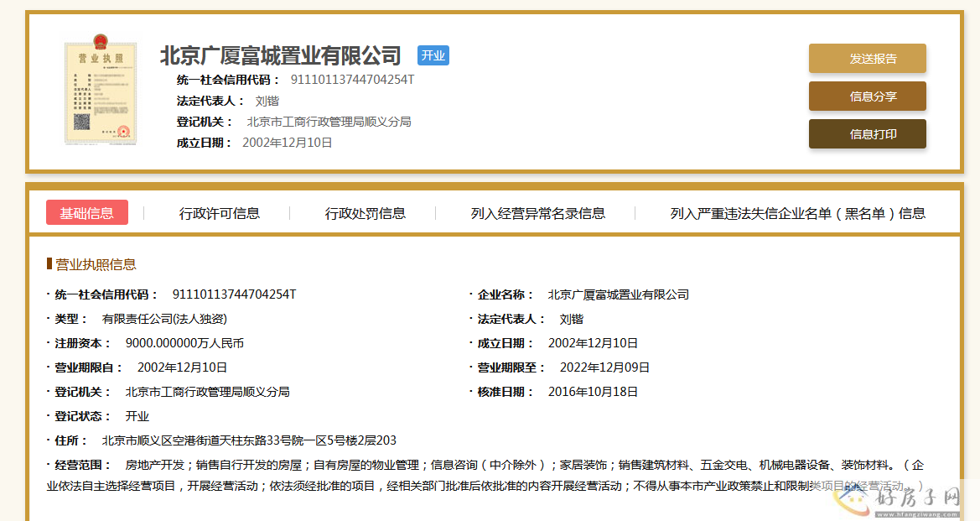
Task: Click the 营业执照信息 section heading
Action: [x=96, y=264]
